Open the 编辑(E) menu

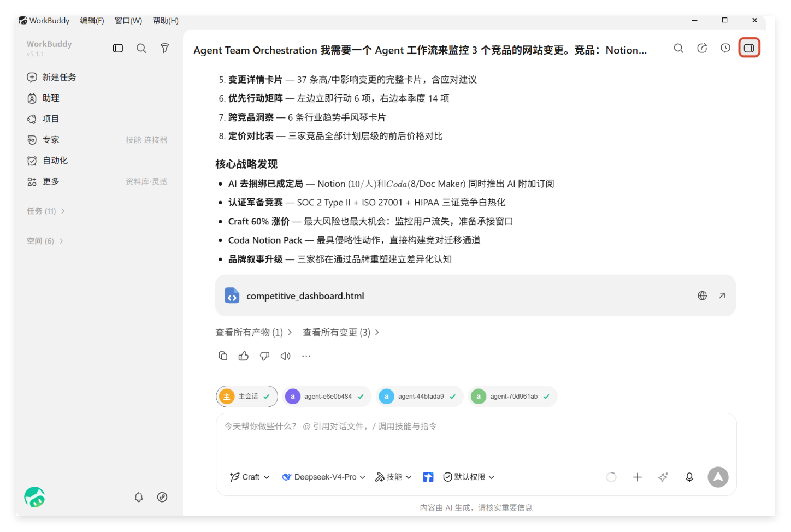tap(92, 20)
